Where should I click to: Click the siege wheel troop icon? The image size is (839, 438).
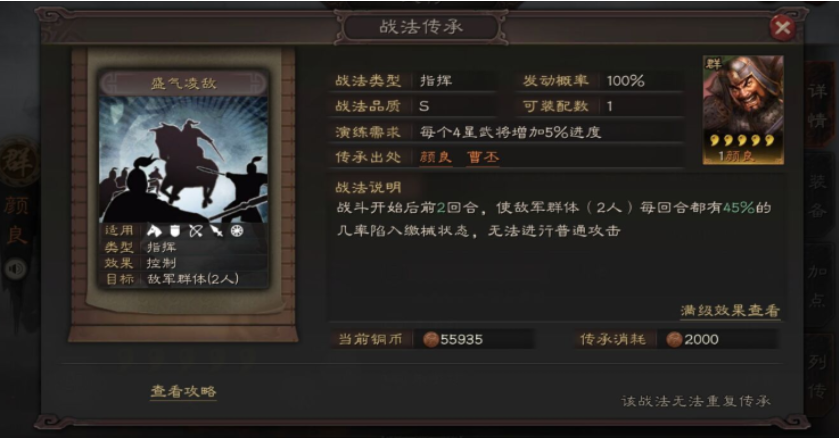tap(237, 230)
